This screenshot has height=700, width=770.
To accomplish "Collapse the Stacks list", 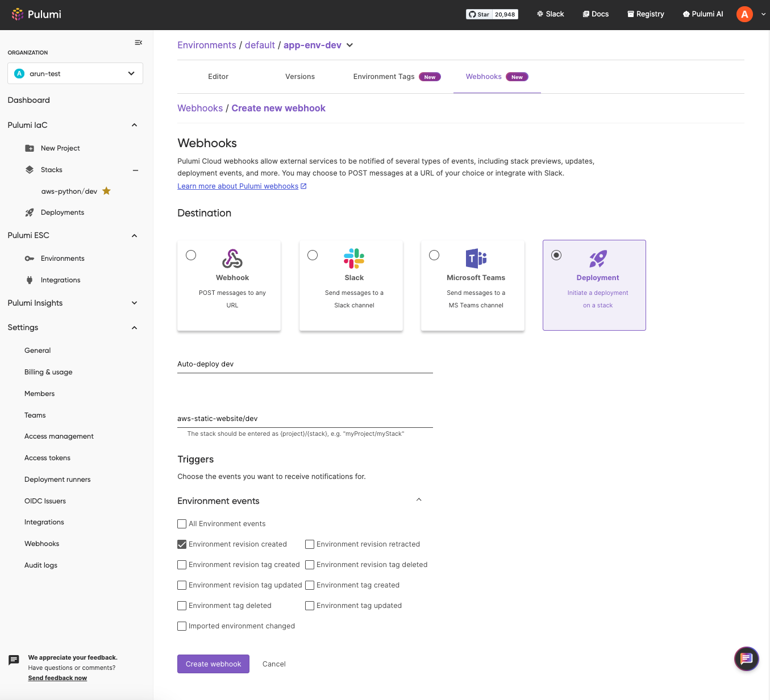I will point(135,170).
